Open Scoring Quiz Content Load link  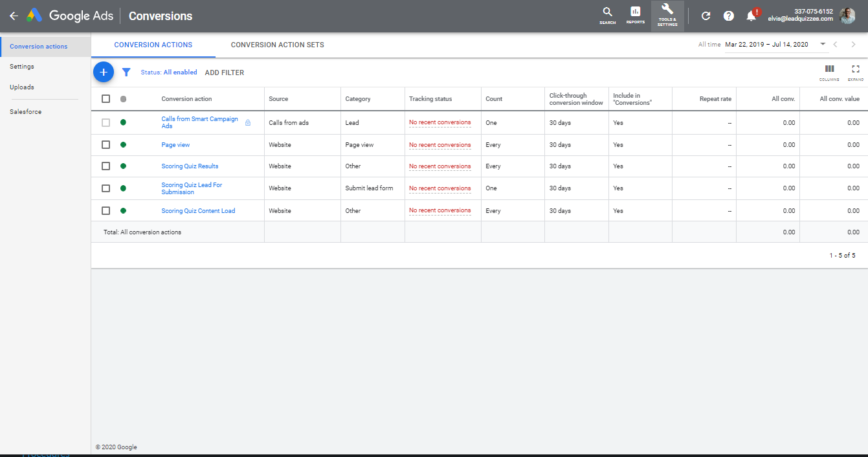198,210
